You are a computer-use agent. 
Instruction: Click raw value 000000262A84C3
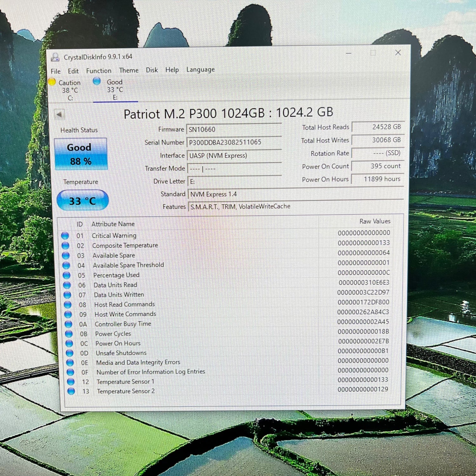tap(363, 312)
